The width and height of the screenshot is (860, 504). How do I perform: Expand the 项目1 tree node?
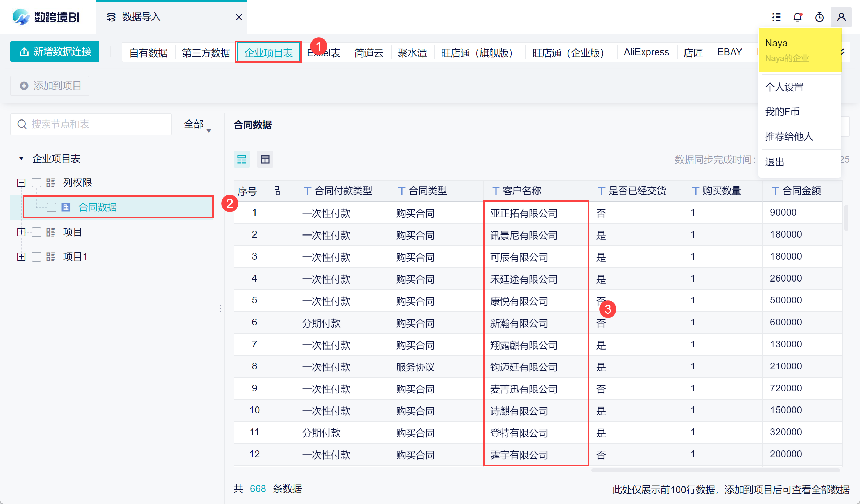click(x=21, y=257)
